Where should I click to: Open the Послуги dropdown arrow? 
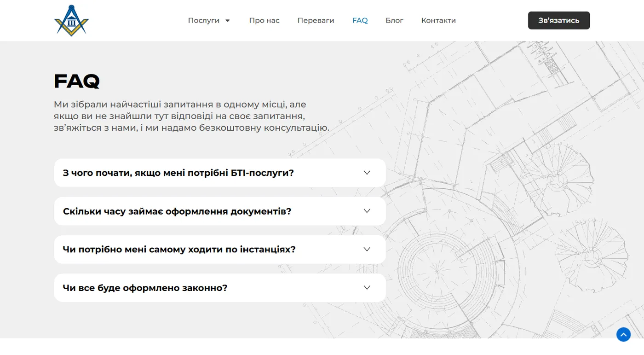pyautogui.click(x=227, y=21)
